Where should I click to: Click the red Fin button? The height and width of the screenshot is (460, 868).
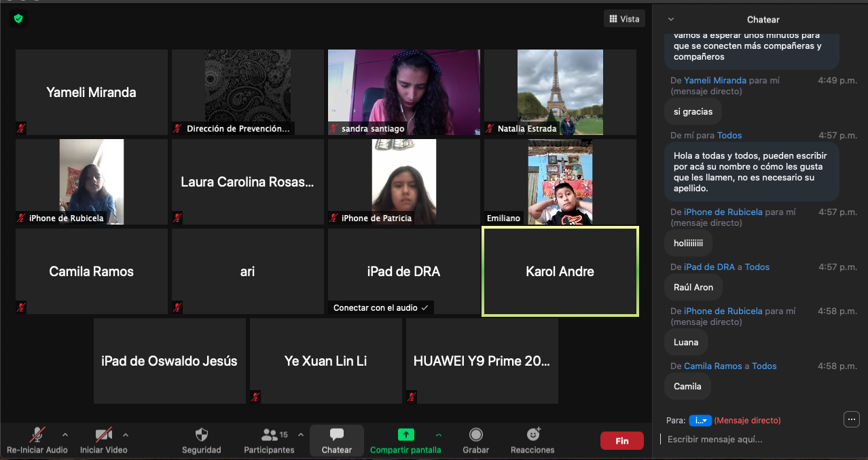(621, 441)
